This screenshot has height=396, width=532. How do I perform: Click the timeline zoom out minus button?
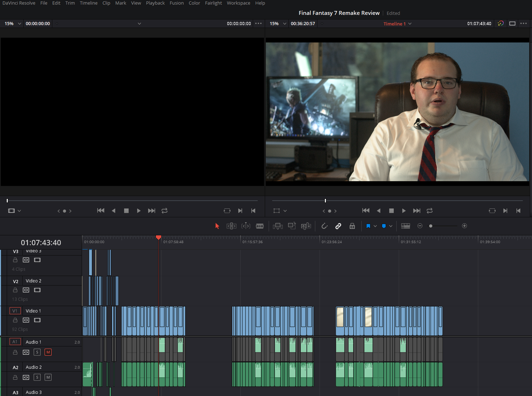420,226
